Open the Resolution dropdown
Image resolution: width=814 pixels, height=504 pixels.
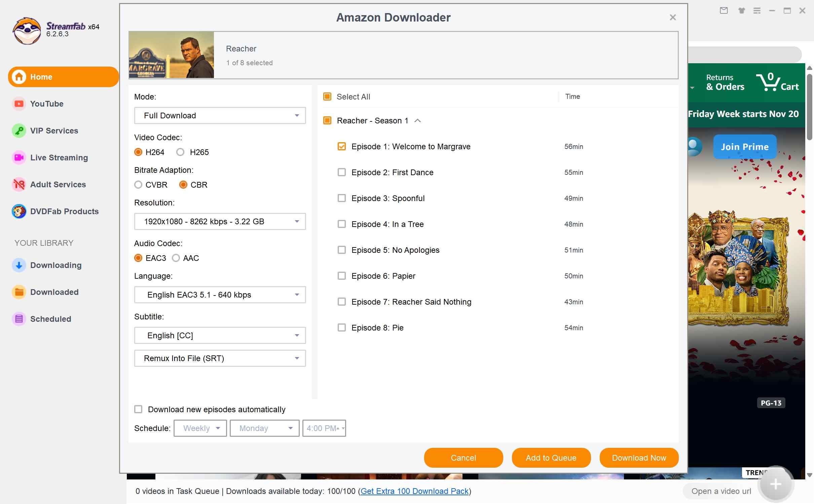[220, 221]
